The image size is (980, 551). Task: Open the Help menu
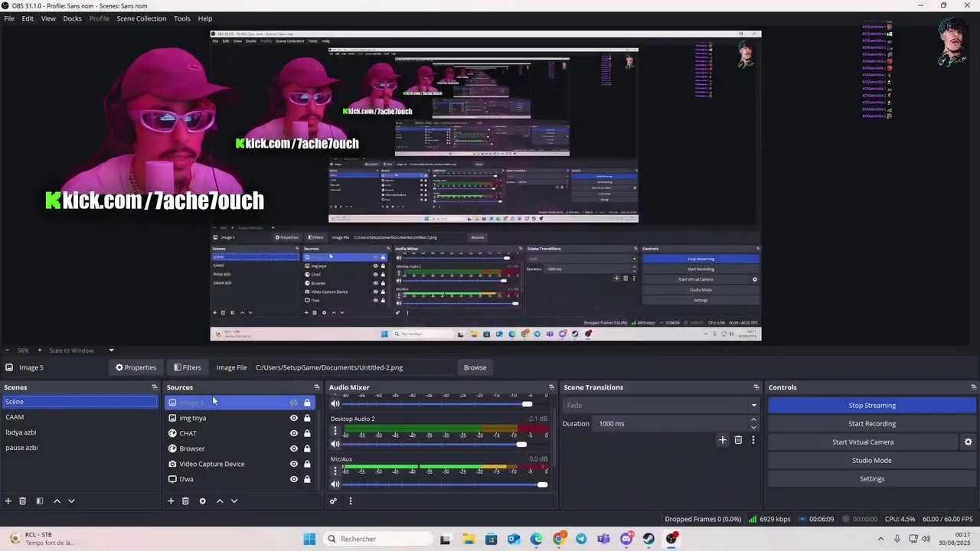click(205, 18)
